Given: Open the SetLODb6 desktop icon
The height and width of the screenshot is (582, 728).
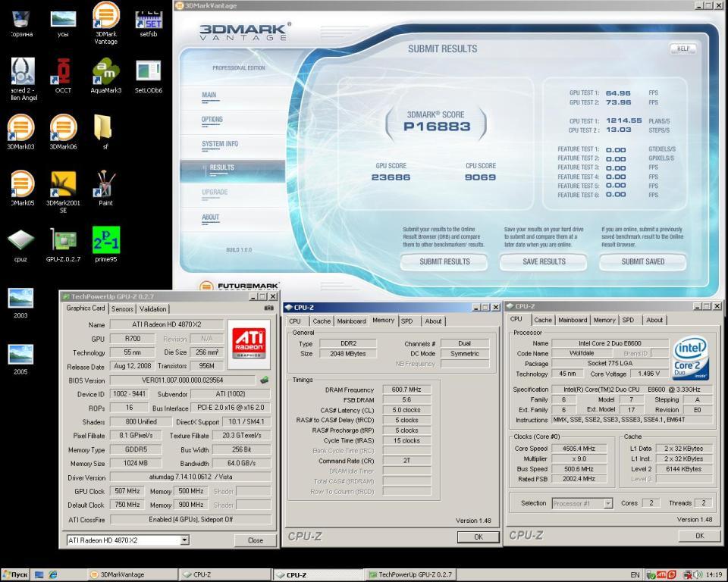Looking at the screenshot, I should tap(148, 74).
